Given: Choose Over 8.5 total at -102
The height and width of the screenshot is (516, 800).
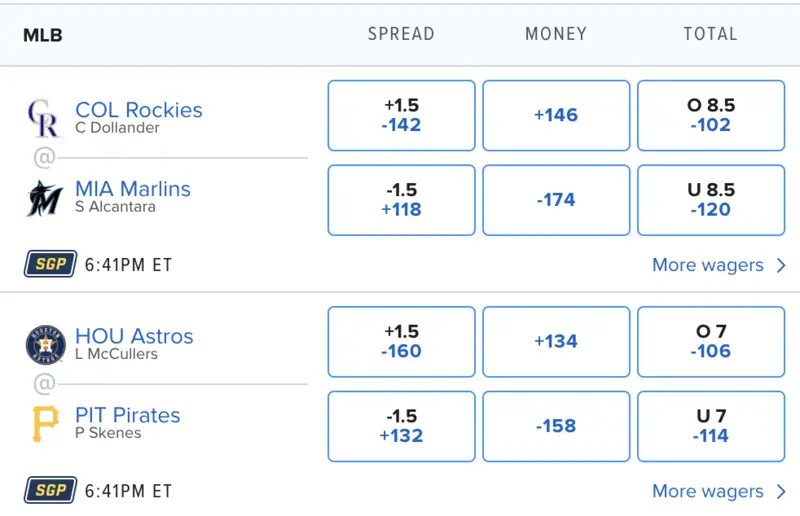Looking at the screenshot, I should tap(710, 116).
